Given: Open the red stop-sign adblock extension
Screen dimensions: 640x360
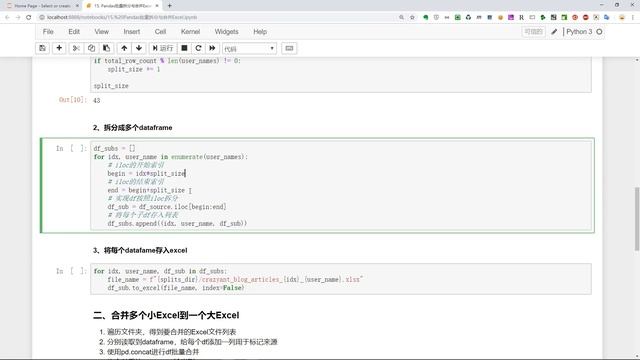Looking at the screenshot, I should tap(585, 17).
